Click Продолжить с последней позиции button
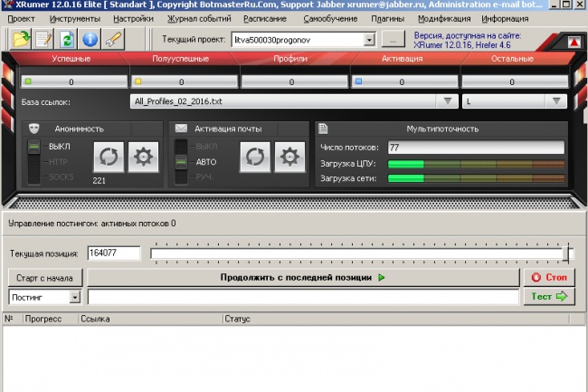 303,278
